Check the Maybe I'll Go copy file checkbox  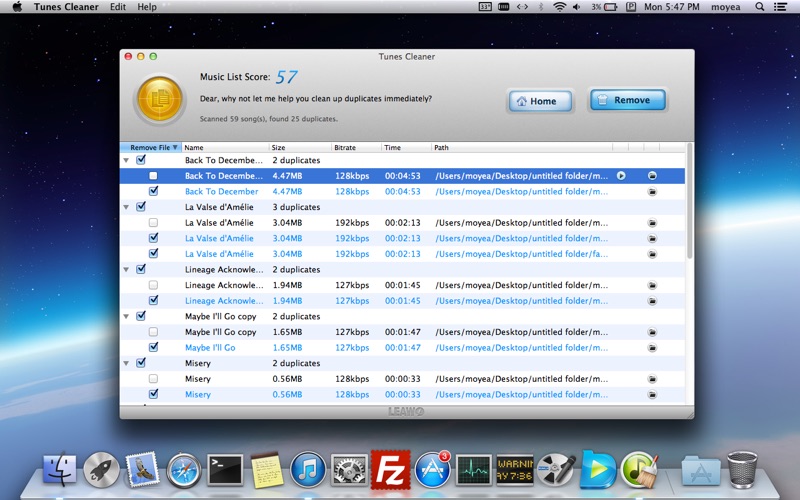(153, 332)
